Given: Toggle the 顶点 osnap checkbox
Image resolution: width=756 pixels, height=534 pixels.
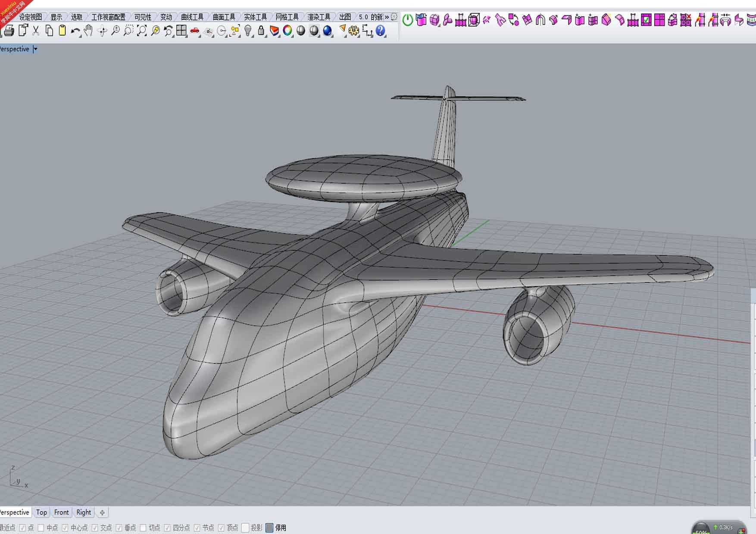Looking at the screenshot, I should click(x=221, y=528).
